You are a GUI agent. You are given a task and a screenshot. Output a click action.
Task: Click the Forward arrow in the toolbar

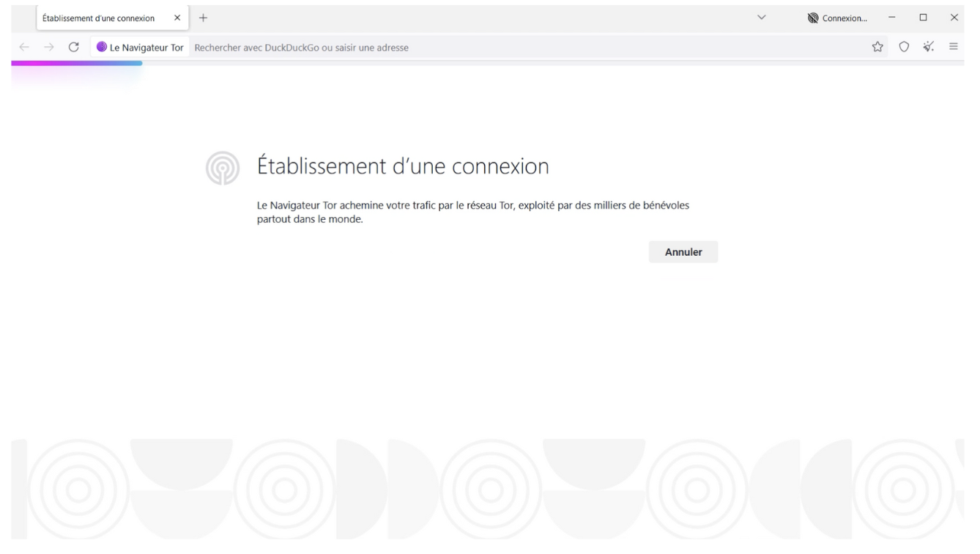[x=48, y=47]
